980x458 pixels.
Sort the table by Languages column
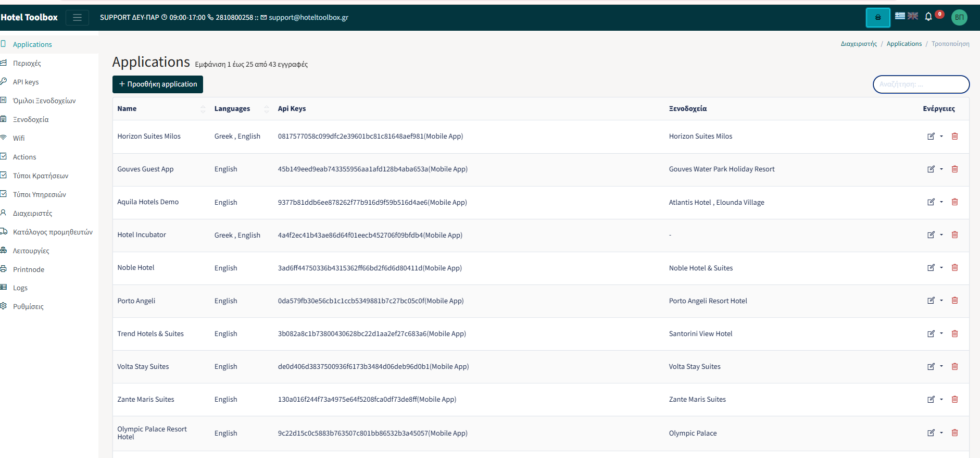click(x=242, y=108)
